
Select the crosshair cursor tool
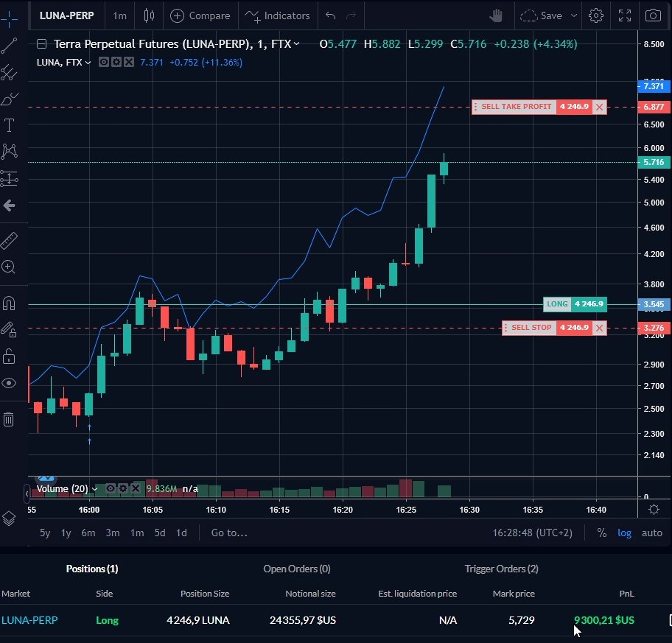point(9,18)
